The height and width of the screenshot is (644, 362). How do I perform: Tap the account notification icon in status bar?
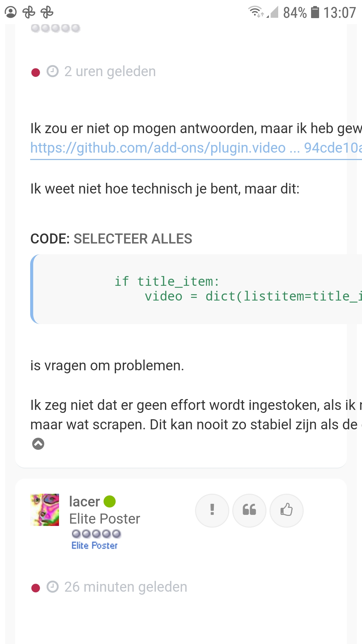[x=11, y=12]
